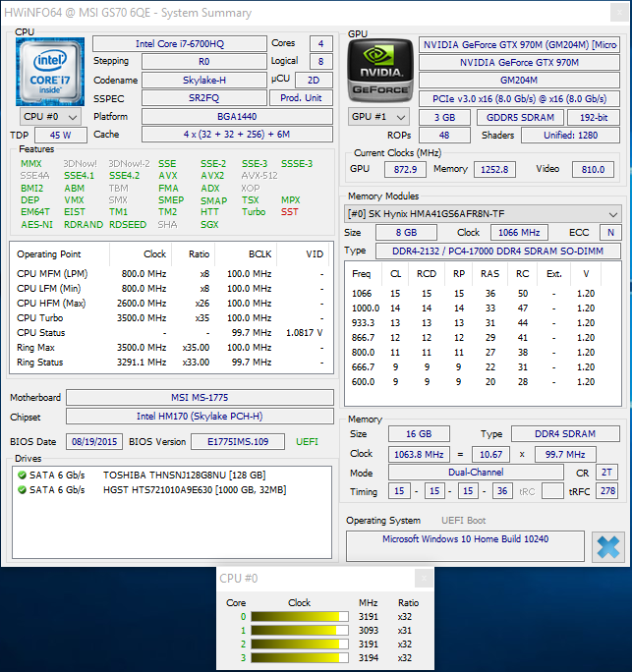Click green check icon beside TOSHIBA drive

point(22,475)
